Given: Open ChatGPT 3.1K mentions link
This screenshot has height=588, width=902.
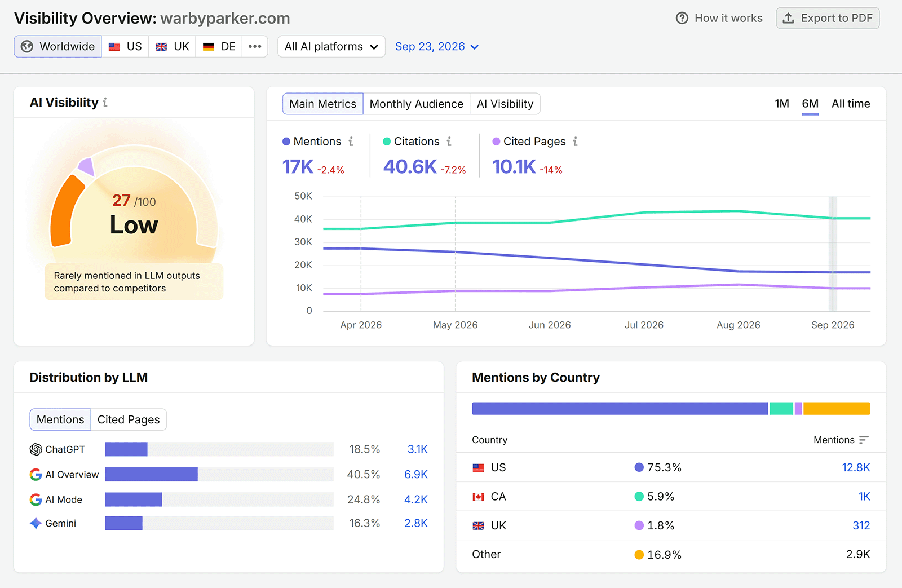Looking at the screenshot, I should coord(418,449).
